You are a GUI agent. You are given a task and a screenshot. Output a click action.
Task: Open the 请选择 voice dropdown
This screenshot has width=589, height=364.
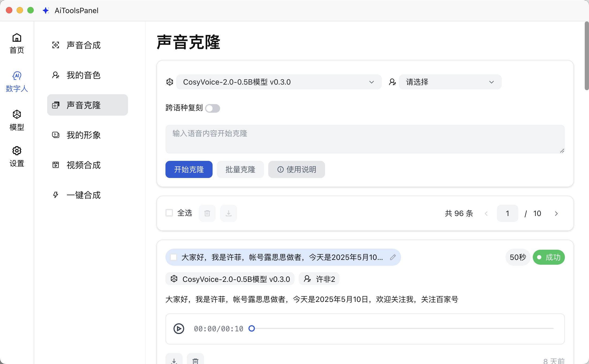(x=450, y=82)
